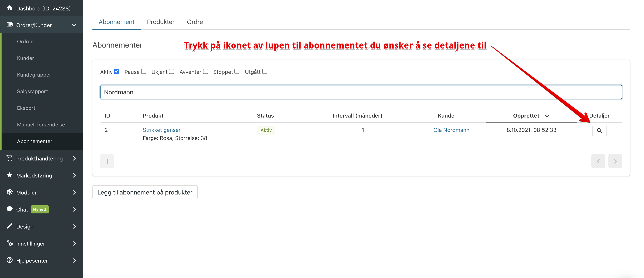Click the Design pencil icon
The width and height of the screenshot is (644, 278).
click(x=9, y=226)
